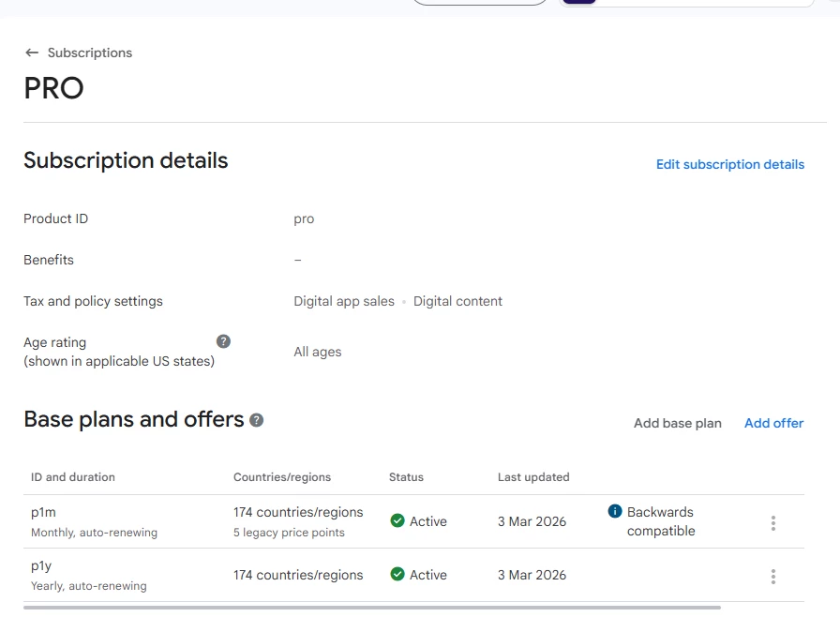Click the ID and duration column header

tap(73, 477)
